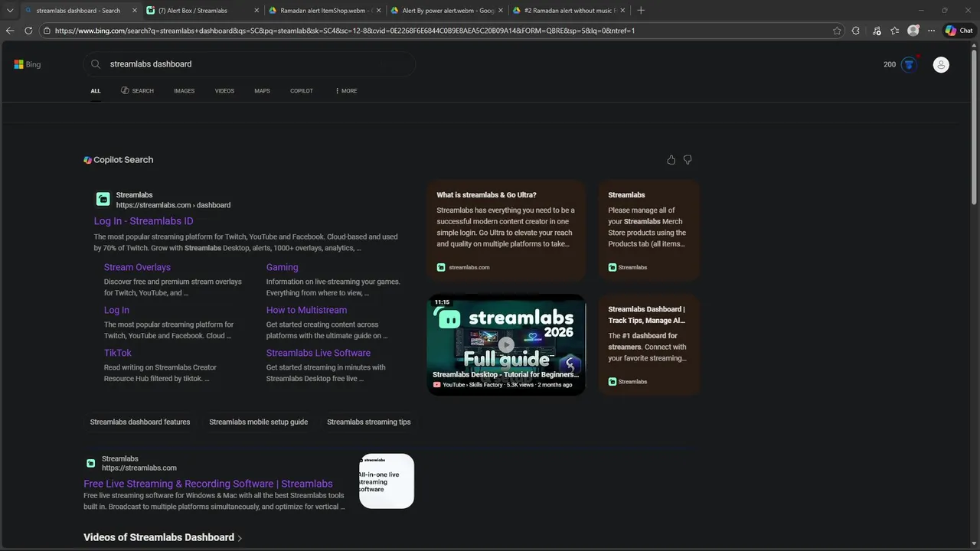Open the Gaming sublink
Viewport: 980px width, 551px height.
[282, 267]
